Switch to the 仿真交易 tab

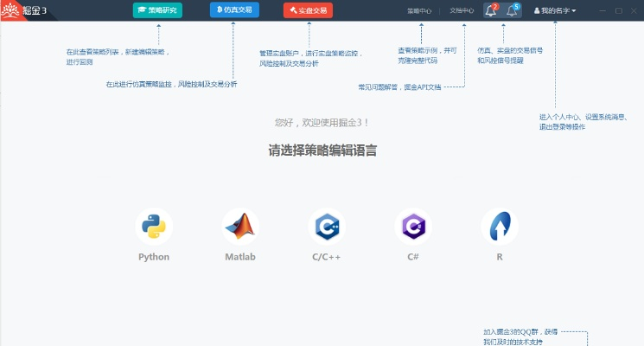point(234,10)
